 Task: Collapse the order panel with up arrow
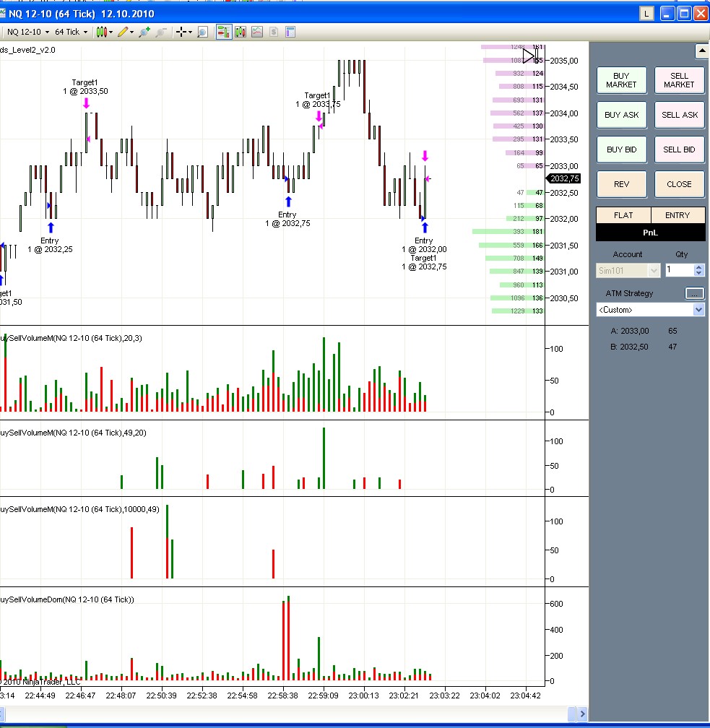tap(701, 51)
